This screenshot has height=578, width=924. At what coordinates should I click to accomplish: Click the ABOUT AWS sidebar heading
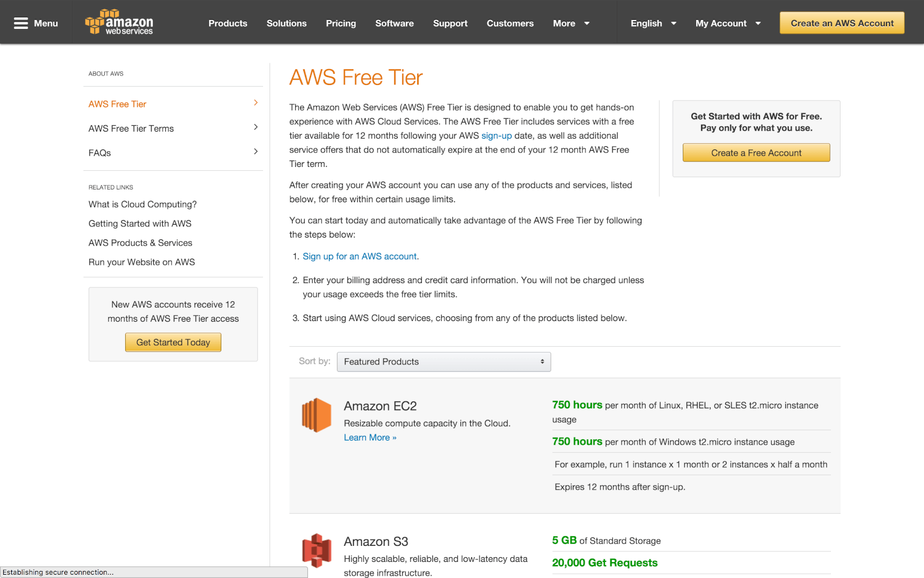point(106,74)
